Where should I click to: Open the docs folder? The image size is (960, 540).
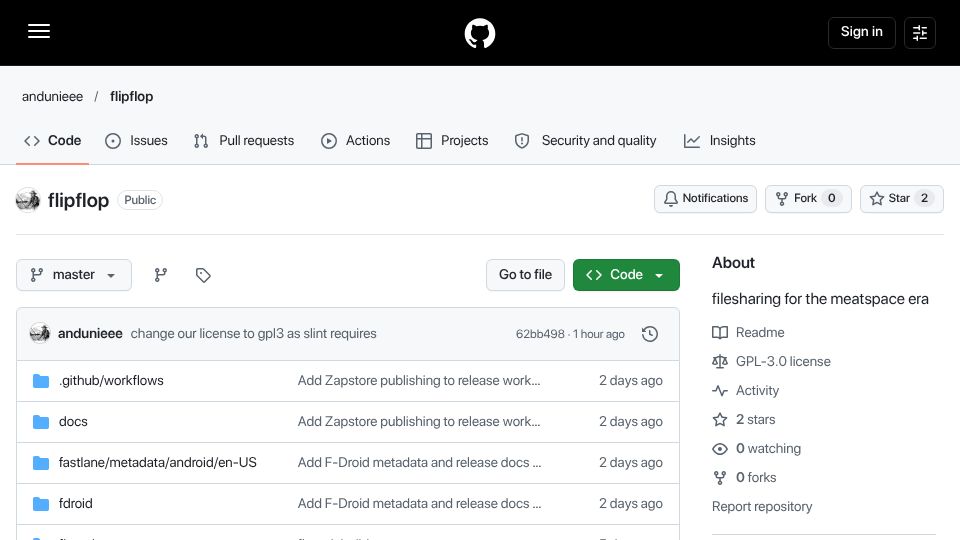(x=73, y=422)
